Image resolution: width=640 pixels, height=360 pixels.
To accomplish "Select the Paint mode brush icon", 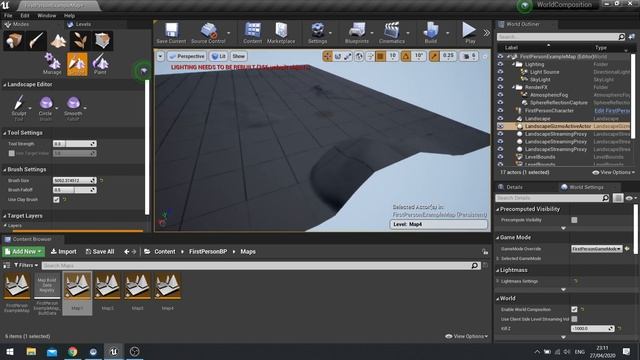I will click(x=36, y=41).
